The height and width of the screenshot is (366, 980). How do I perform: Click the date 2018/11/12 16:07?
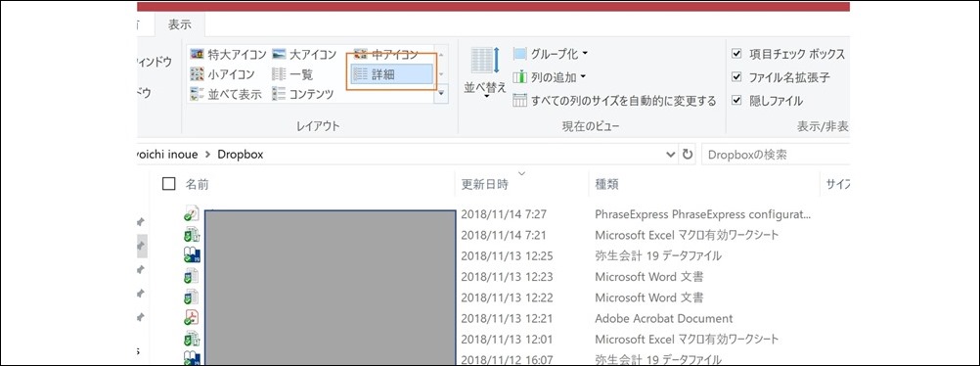[x=507, y=360]
